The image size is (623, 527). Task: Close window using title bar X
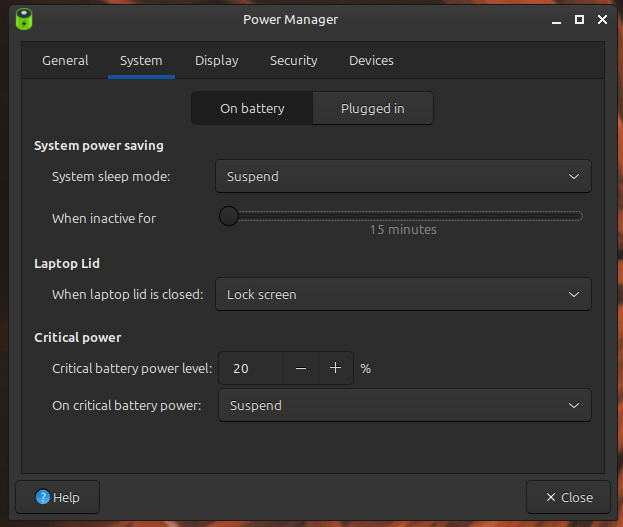coord(602,19)
